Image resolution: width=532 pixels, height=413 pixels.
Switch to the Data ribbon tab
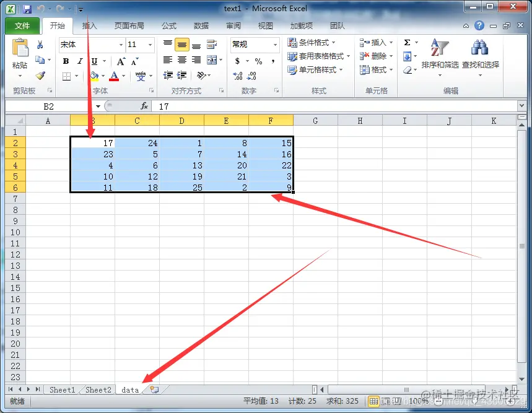pos(201,26)
